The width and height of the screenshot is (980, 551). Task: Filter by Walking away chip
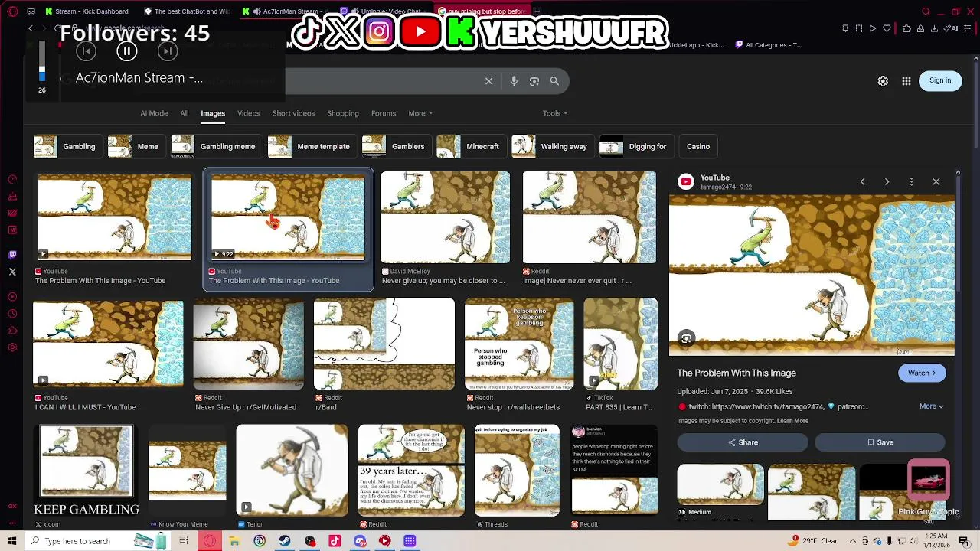pos(552,146)
